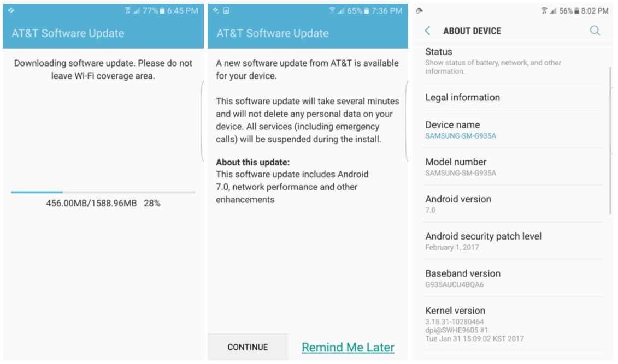Tap Android security patch level row
618x364 pixels.
(513, 241)
